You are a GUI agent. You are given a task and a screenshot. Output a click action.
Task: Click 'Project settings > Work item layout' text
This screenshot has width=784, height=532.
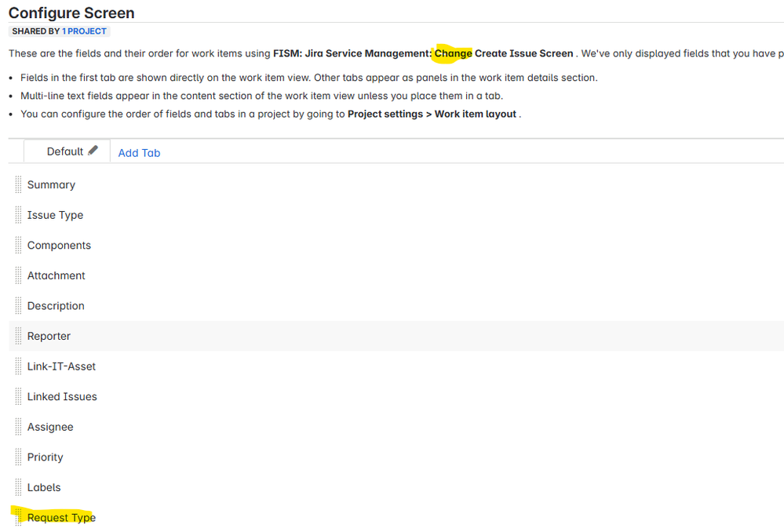coord(432,114)
